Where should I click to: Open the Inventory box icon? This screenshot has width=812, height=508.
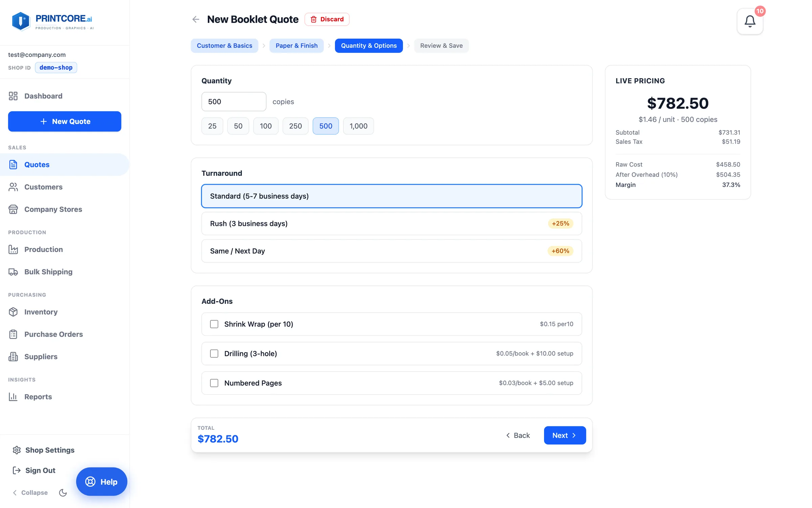(13, 312)
